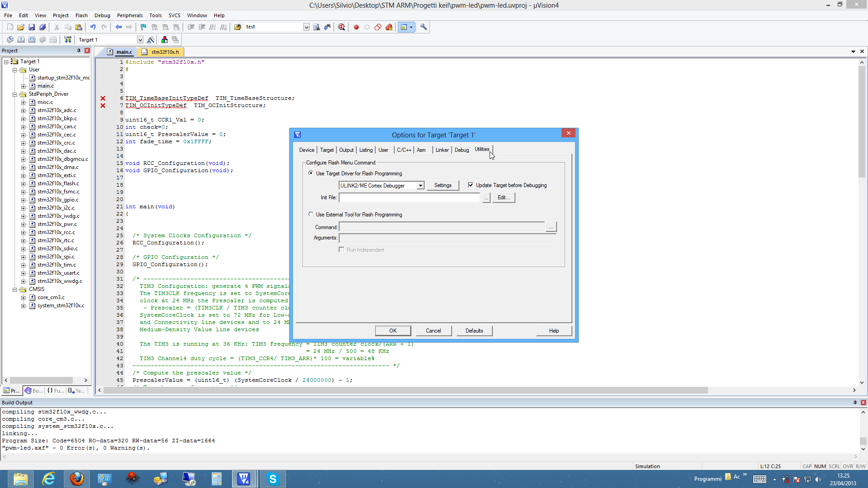The height and width of the screenshot is (488, 868).
Task: Click the Download LOAD flash icon
Action: [x=68, y=40]
